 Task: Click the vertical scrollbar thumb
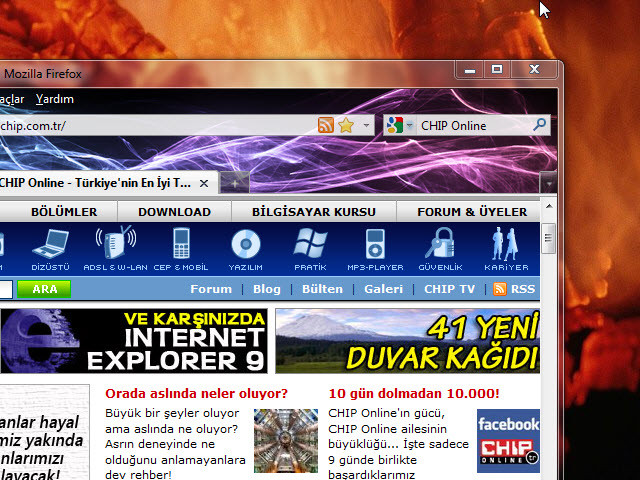click(549, 238)
